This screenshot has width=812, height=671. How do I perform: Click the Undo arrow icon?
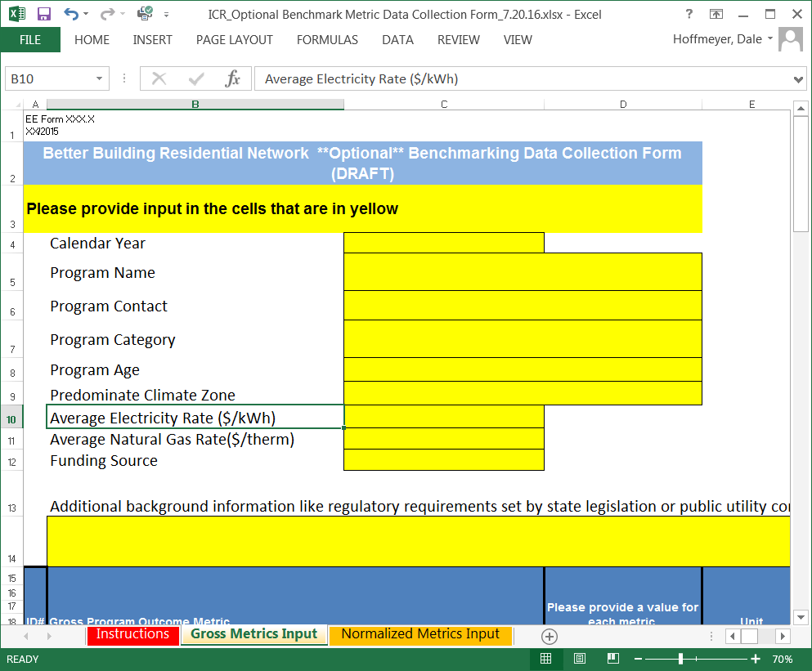click(x=71, y=14)
